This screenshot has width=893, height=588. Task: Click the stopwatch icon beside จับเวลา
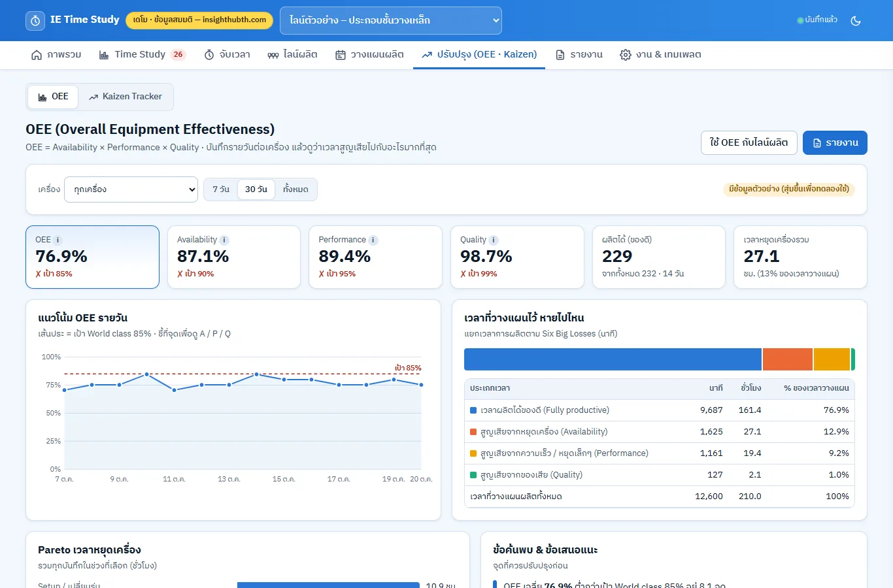tap(209, 55)
